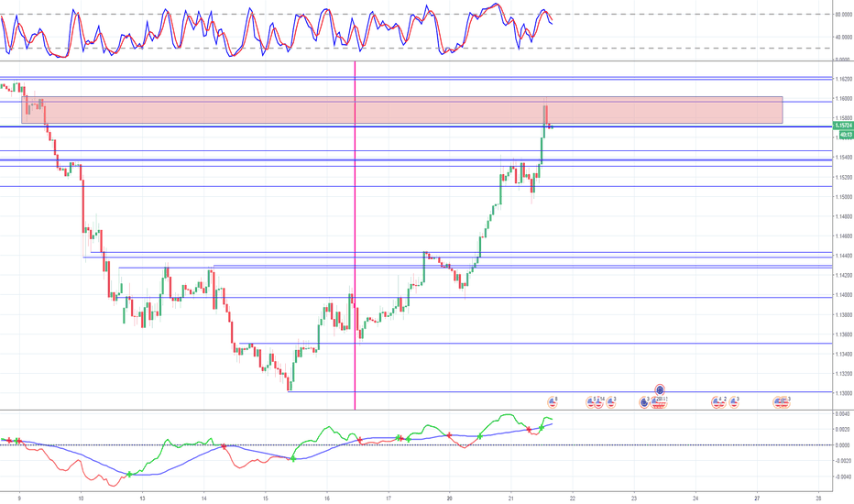Click the 1.14000 price axis label

845,295
